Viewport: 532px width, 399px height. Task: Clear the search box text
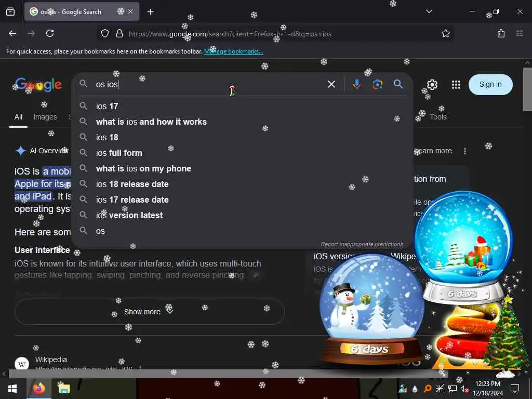pyautogui.click(x=331, y=84)
